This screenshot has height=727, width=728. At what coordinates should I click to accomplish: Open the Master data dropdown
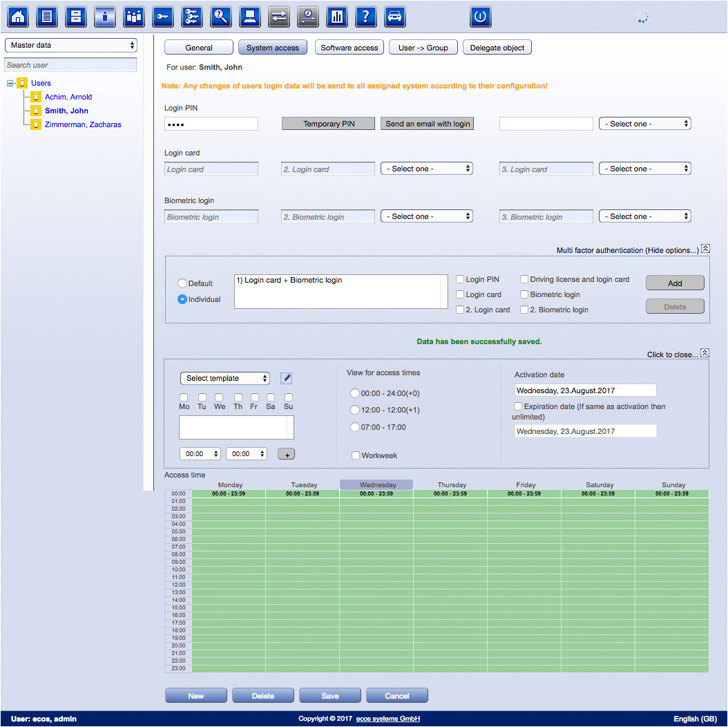point(71,45)
